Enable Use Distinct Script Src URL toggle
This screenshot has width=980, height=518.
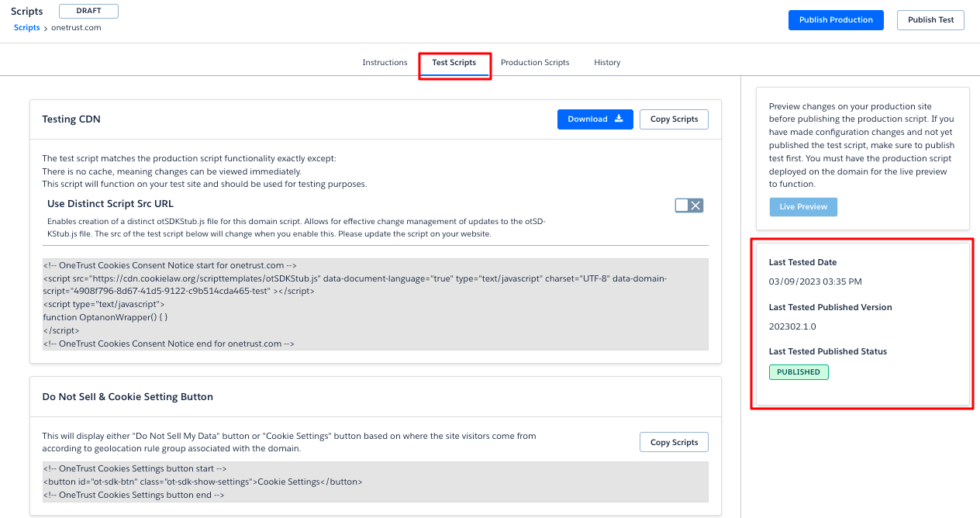coord(688,205)
